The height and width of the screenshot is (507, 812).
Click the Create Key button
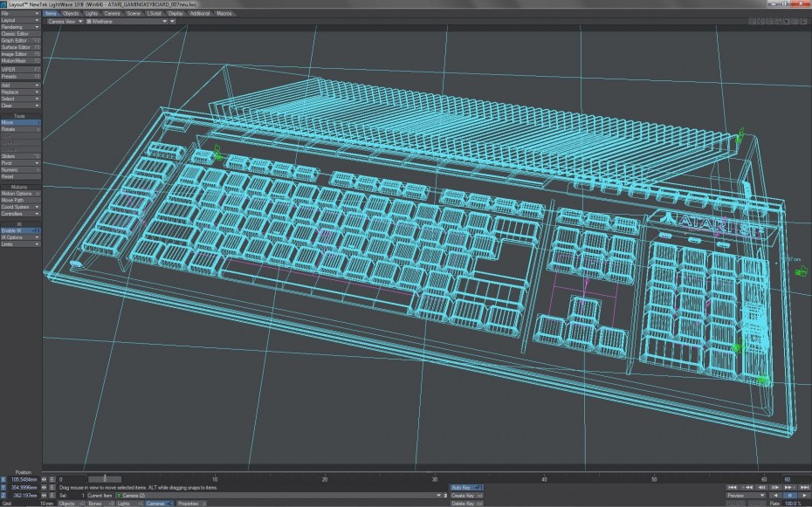(x=466, y=496)
